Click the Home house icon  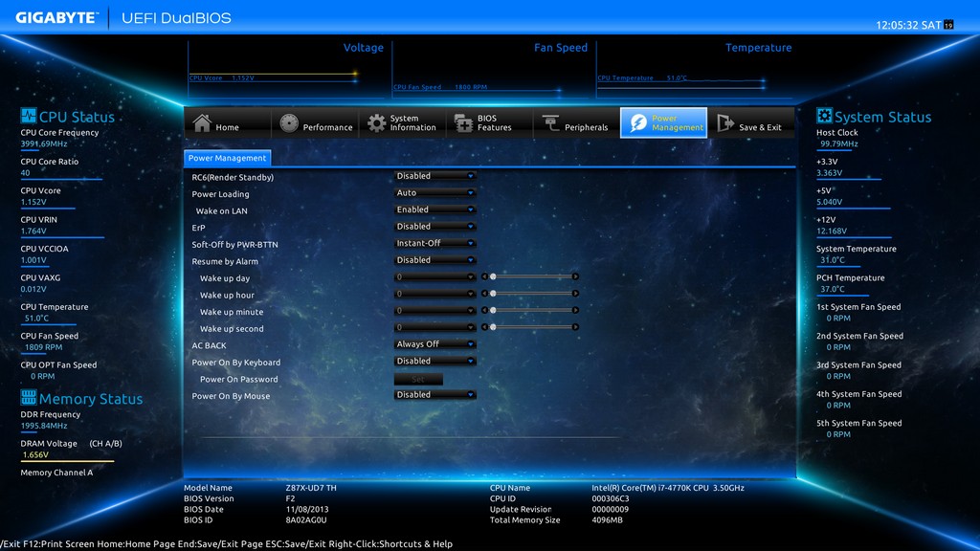(x=202, y=122)
